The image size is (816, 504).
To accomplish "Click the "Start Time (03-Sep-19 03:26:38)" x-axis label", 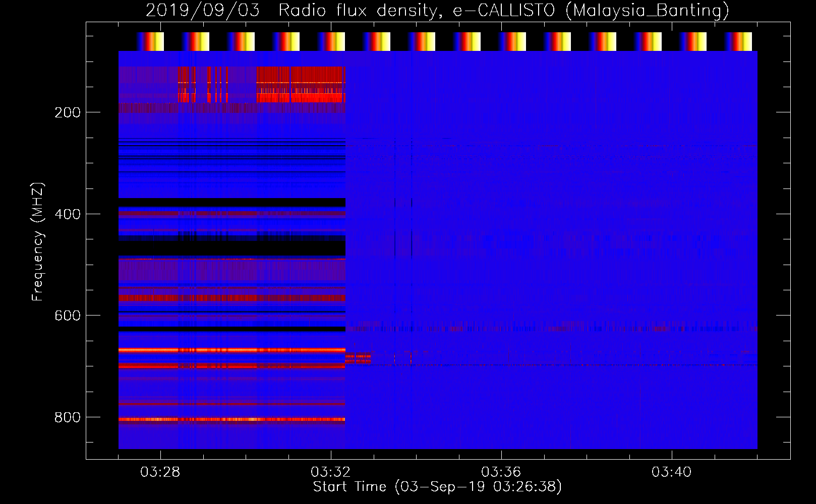I will [x=437, y=487].
